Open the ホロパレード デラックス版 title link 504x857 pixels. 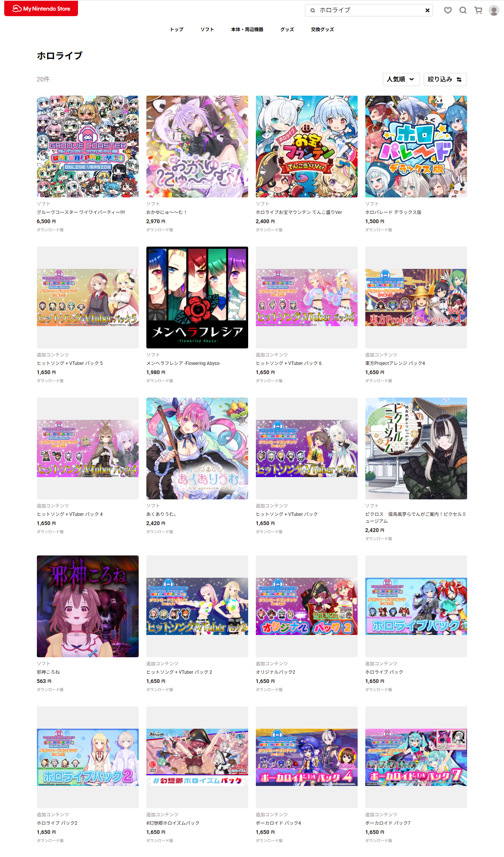393,212
